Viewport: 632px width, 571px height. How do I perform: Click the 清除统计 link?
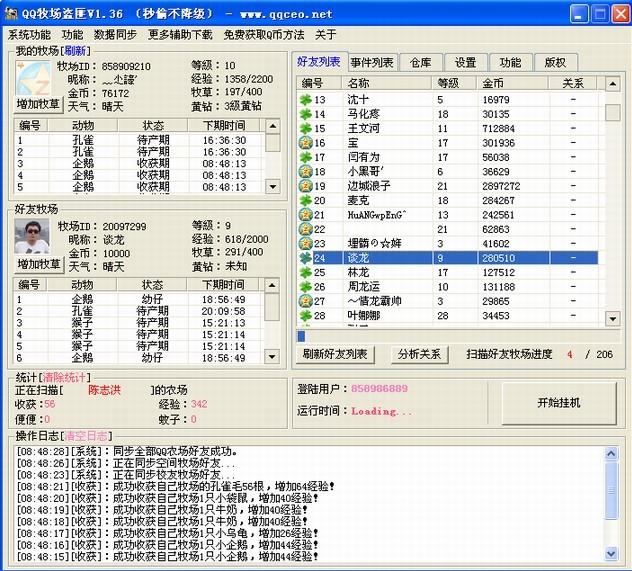(x=64, y=378)
